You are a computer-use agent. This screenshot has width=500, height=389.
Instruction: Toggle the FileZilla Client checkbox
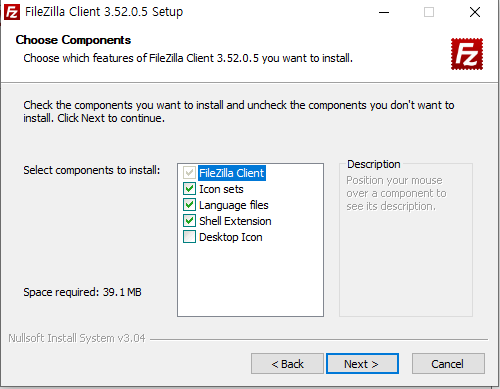pos(189,173)
